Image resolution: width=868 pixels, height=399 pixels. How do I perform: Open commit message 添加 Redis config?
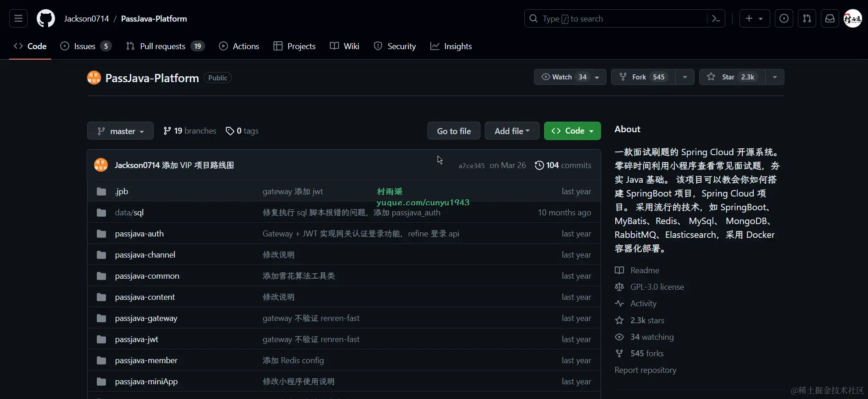tap(293, 360)
